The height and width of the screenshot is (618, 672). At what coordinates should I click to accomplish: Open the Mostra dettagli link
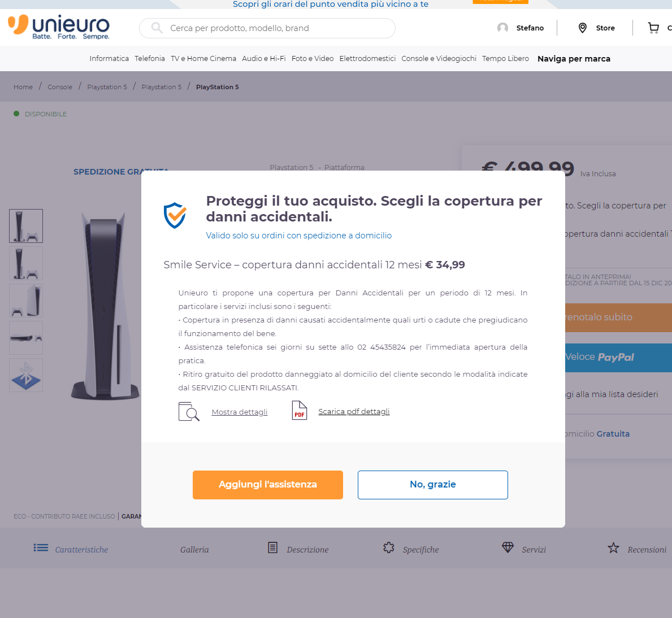(x=239, y=412)
